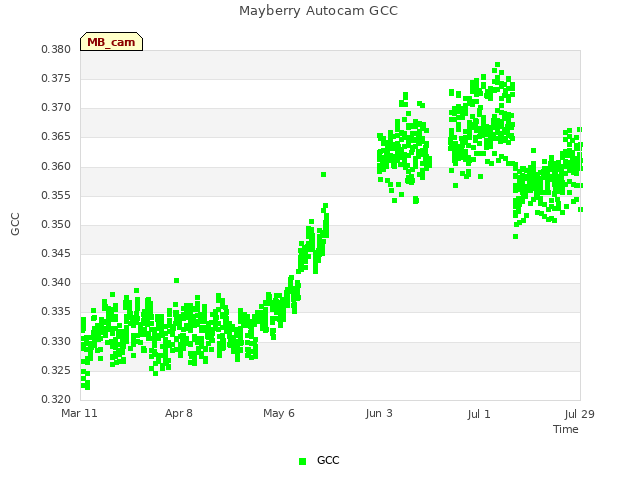Screen dimensions: 640x480
Task: Click the y-axis value 0.350
Action: [x=56, y=224]
